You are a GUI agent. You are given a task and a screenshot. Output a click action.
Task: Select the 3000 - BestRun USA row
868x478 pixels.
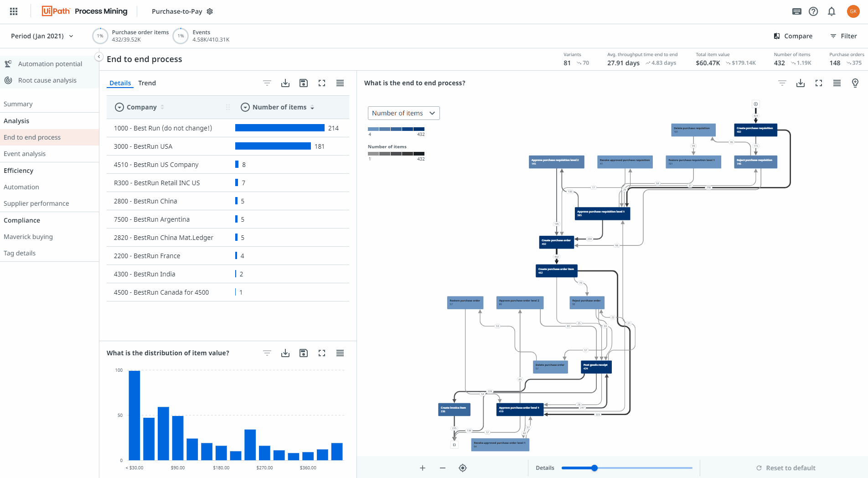(x=228, y=146)
